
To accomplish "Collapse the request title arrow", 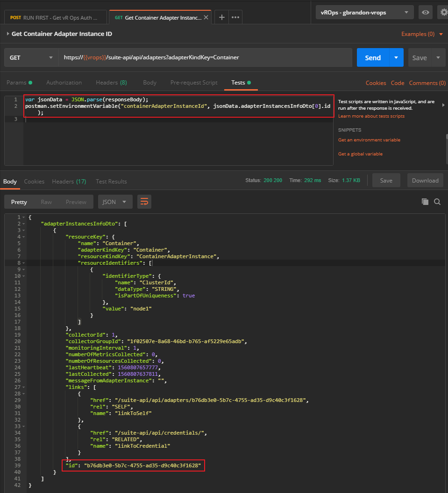I will (7, 34).
